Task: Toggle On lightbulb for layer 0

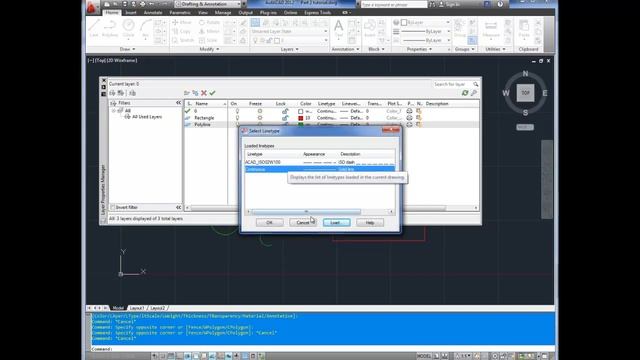Action: coord(237,111)
